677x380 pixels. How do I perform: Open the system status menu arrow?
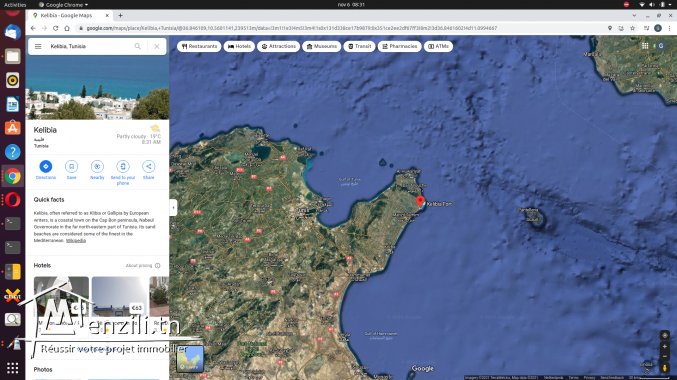tap(671, 4)
